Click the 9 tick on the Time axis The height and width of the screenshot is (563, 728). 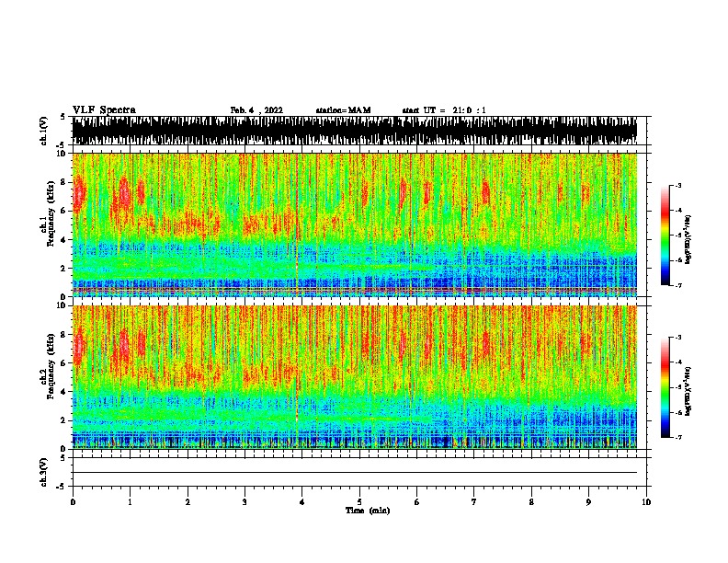(588, 501)
